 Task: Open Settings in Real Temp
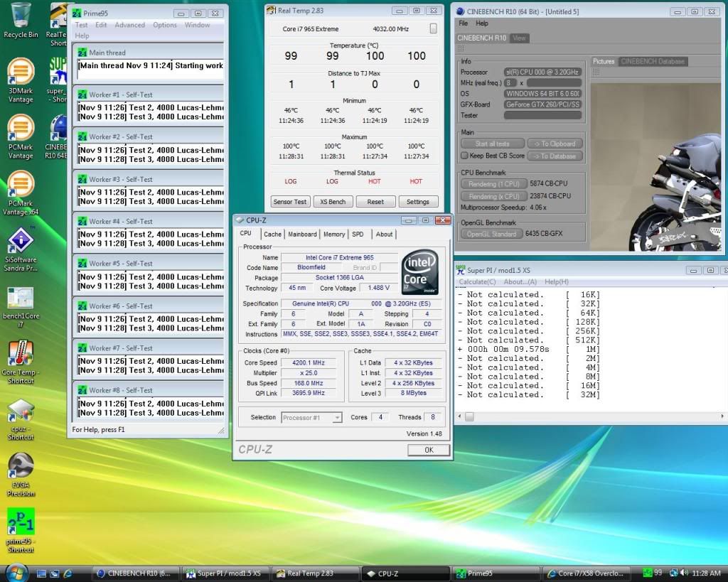[x=418, y=202]
